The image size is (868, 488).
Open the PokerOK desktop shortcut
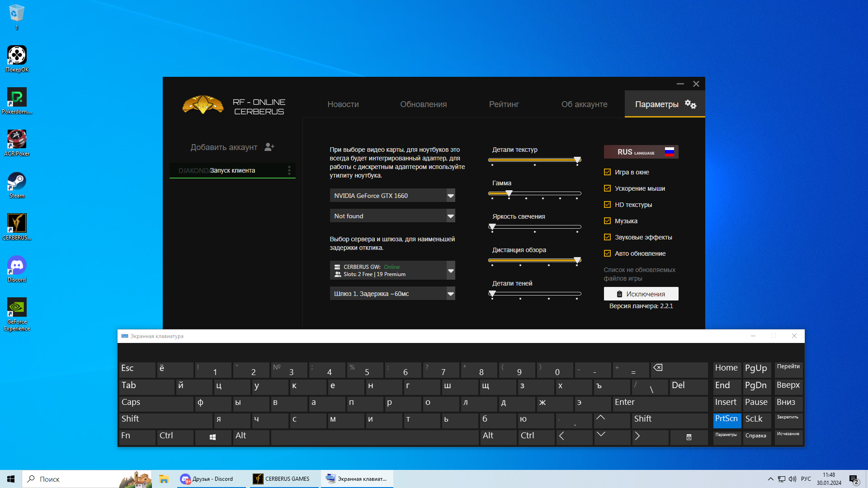[17, 59]
